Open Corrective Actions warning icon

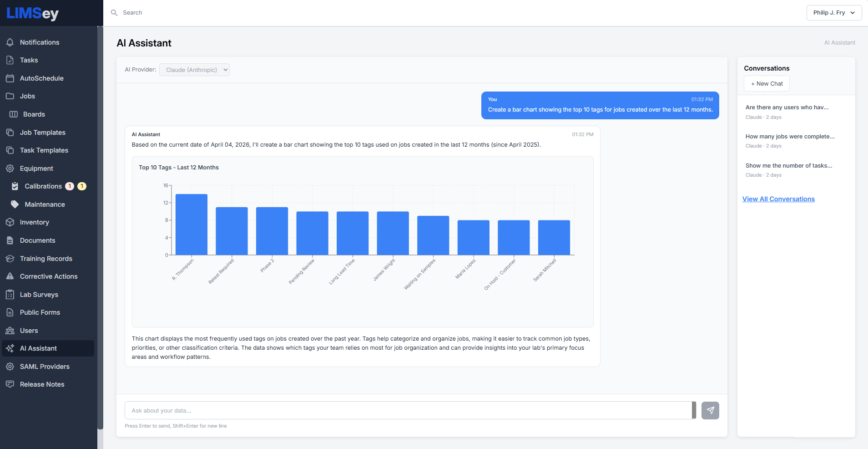[x=10, y=276]
